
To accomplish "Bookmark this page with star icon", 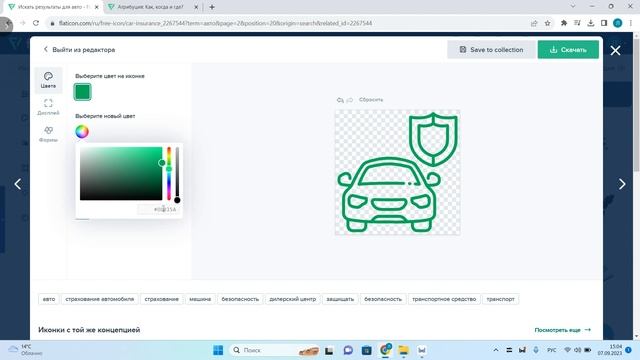I will point(547,23).
